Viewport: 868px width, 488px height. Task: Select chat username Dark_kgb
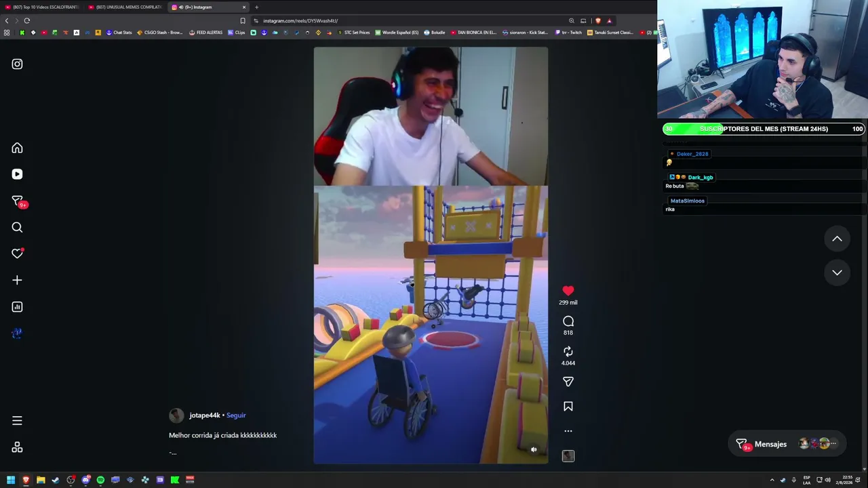coord(701,178)
